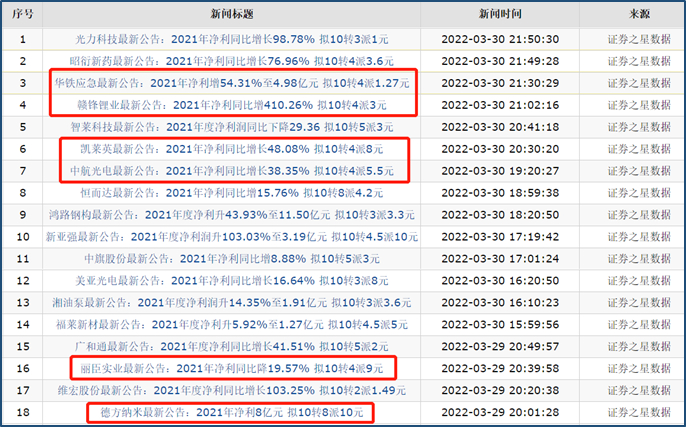Click serial number 12 cell

23,280
